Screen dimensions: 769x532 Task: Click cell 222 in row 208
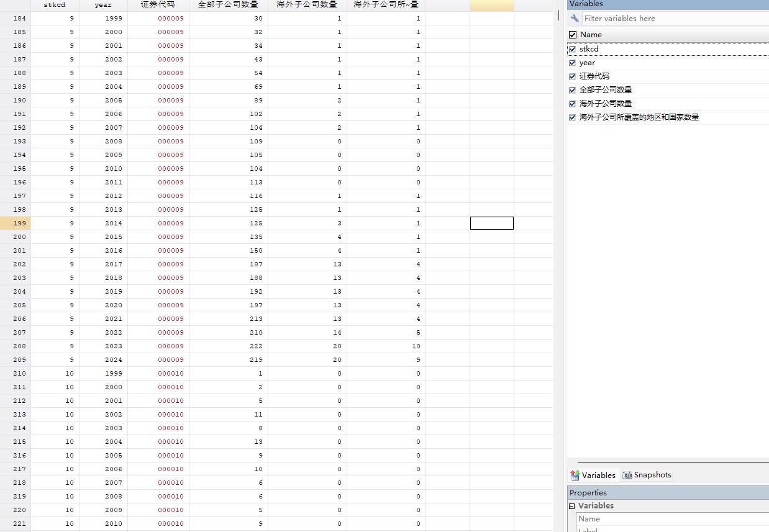229,346
